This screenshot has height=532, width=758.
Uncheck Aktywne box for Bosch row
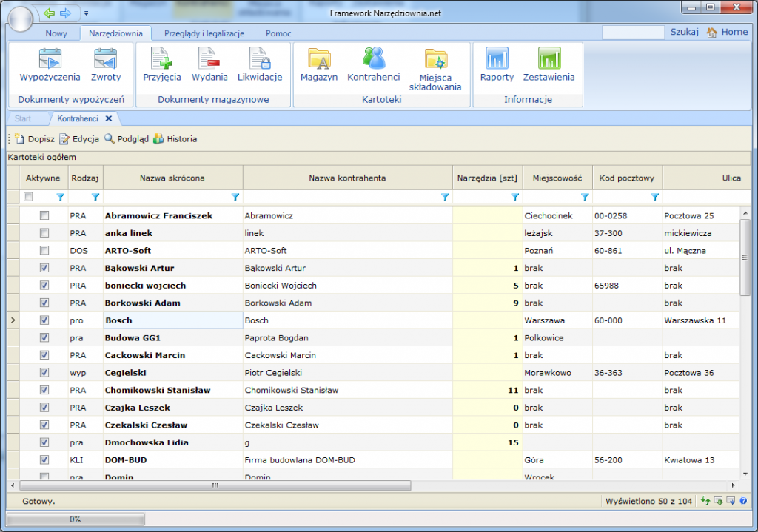(44, 320)
